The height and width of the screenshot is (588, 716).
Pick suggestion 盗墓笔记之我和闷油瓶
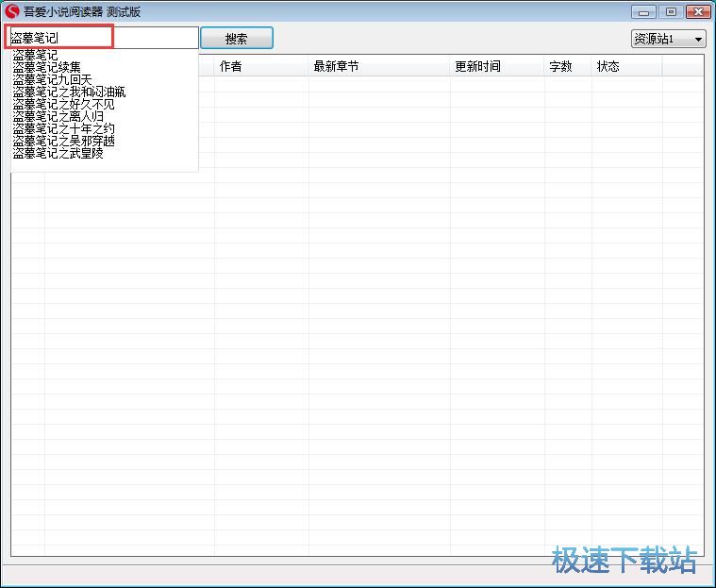coord(69,92)
